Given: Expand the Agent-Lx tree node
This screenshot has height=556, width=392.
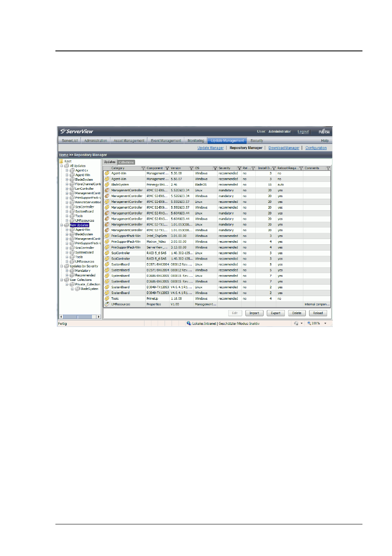Looking at the screenshot, I should [x=67, y=170].
